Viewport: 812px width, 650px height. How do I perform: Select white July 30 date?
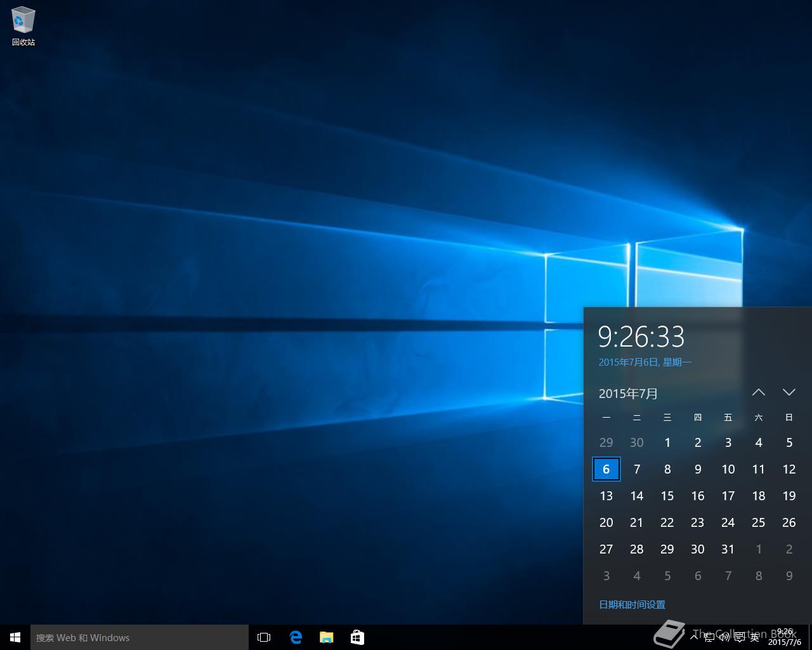coord(698,549)
